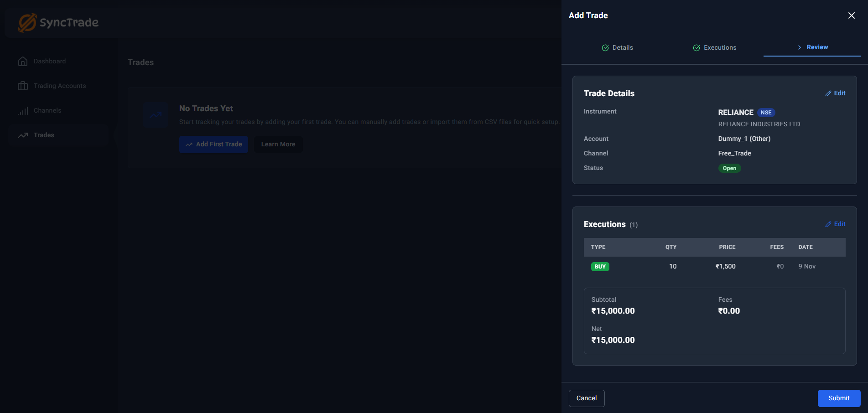Click the Open status badge
This screenshot has width=868, height=413.
tap(729, 168)
